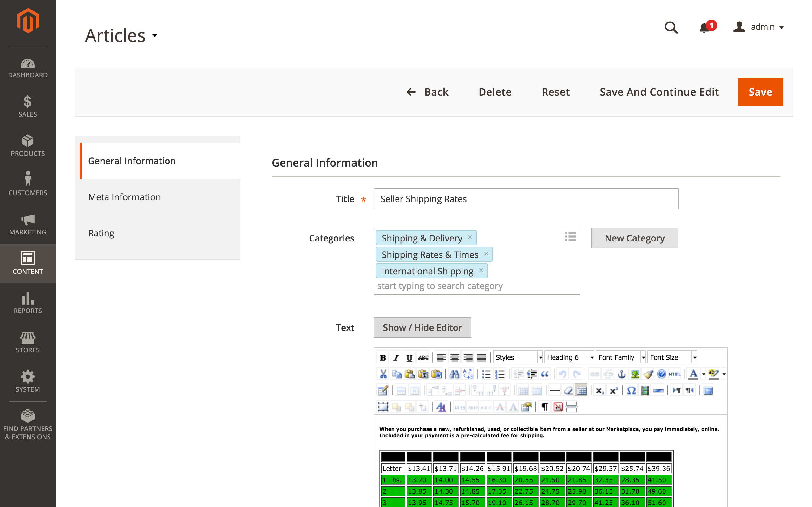Switch to the Meta Information tab
The height and width of the screenshot is (507, 812).
[x=124, y=197]
